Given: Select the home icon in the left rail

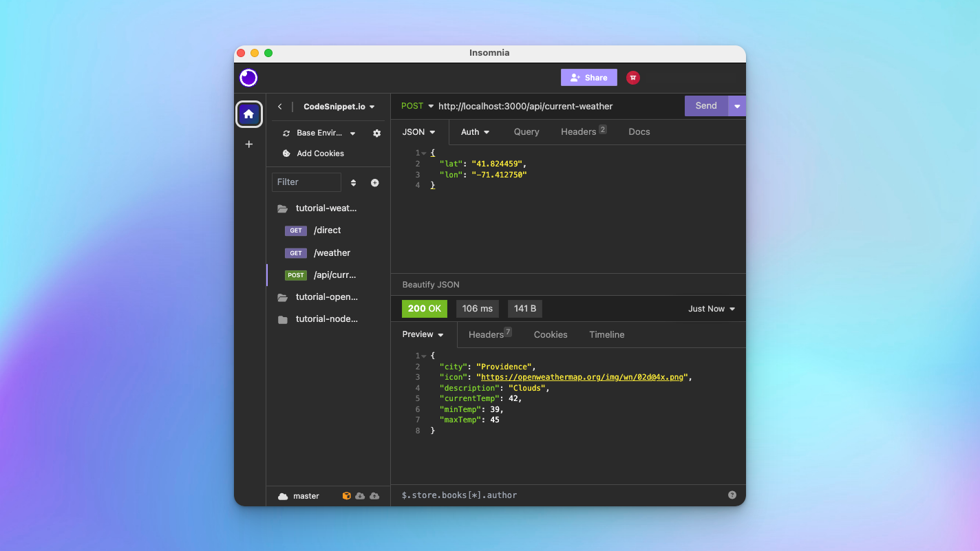Looking at the screenshot, I should 248,114.
